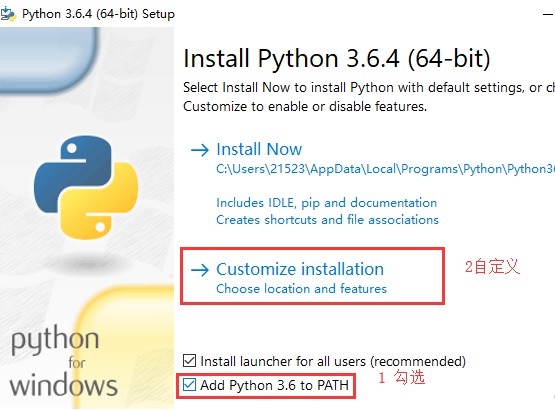Click the Install Now heading

point(259,149)
